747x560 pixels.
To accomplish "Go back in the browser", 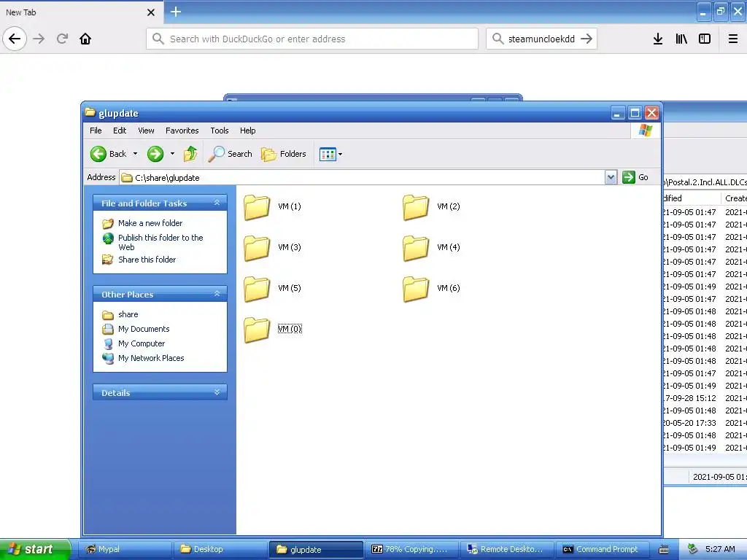I will click(x=15, y=39).
